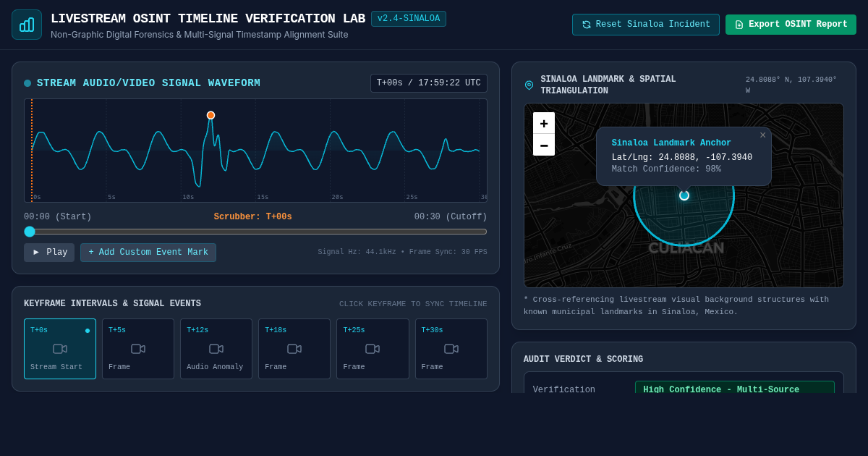Viewport: 868px width, 456px height.
Task: Play the stream signal
Action: tap(49, 253)
